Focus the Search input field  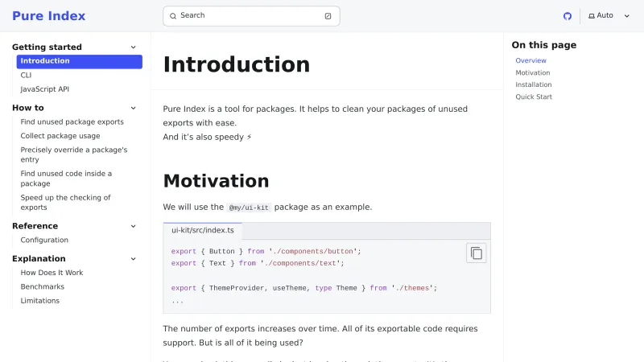(250, 16)
